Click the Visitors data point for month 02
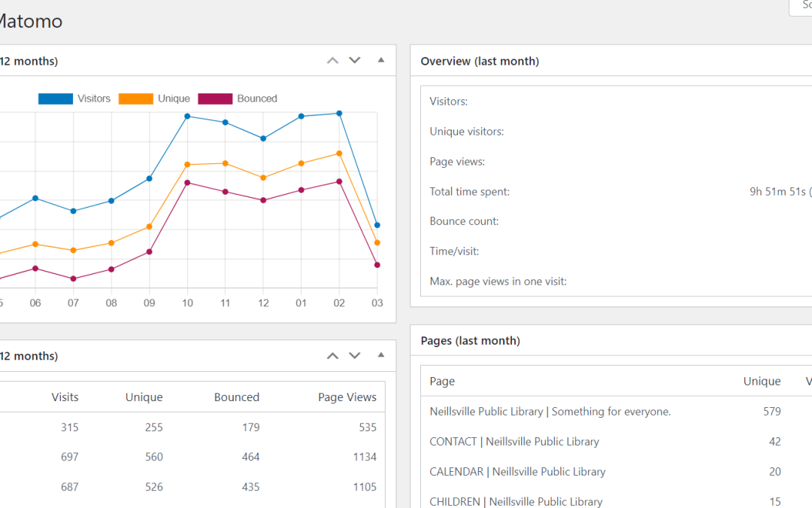This screenshot has width=812, height=508. tap(339, 113)
